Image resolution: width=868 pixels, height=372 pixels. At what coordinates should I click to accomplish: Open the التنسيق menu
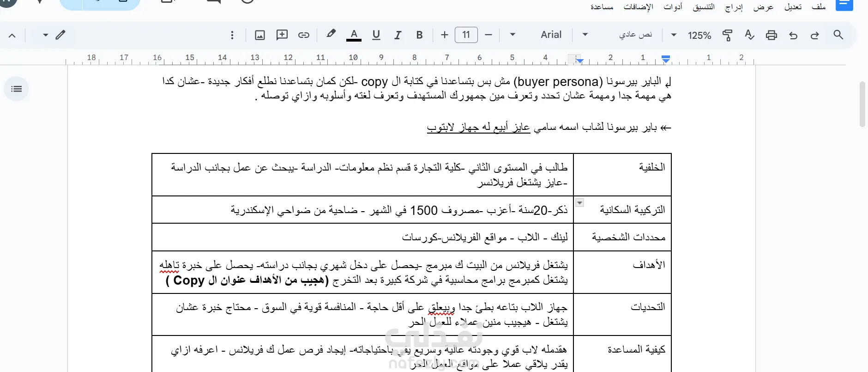[x=704, y=7]
